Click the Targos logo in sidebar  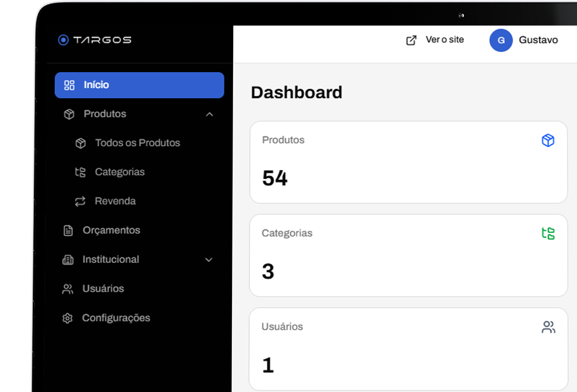pos(95,40)
